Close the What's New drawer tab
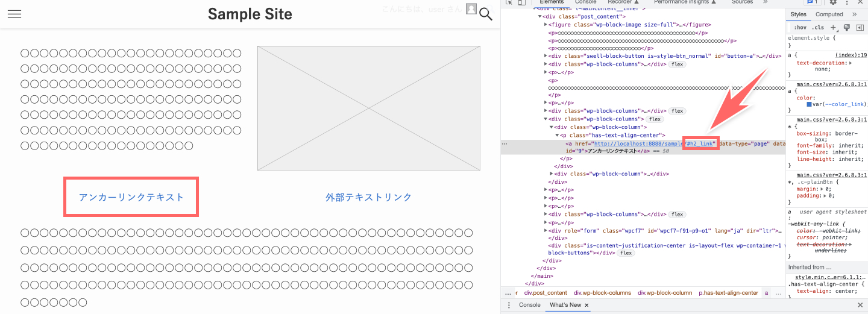Screen dimensions: 868x314 click(x=587, y=306)
